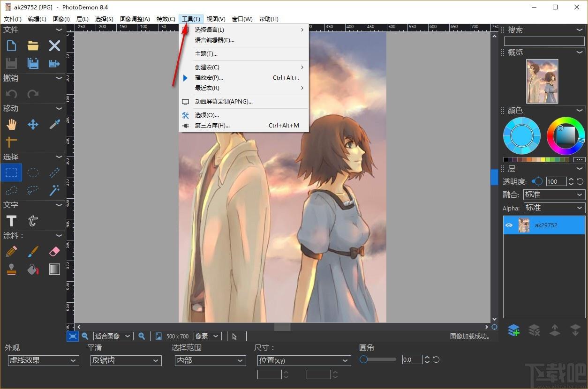Select the Line selection tool

click(x=54, y=172)
